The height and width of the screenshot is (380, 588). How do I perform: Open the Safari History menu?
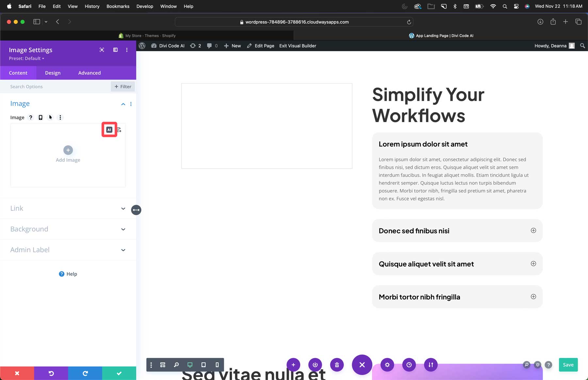pyautogui.click(x=92, y=6)
